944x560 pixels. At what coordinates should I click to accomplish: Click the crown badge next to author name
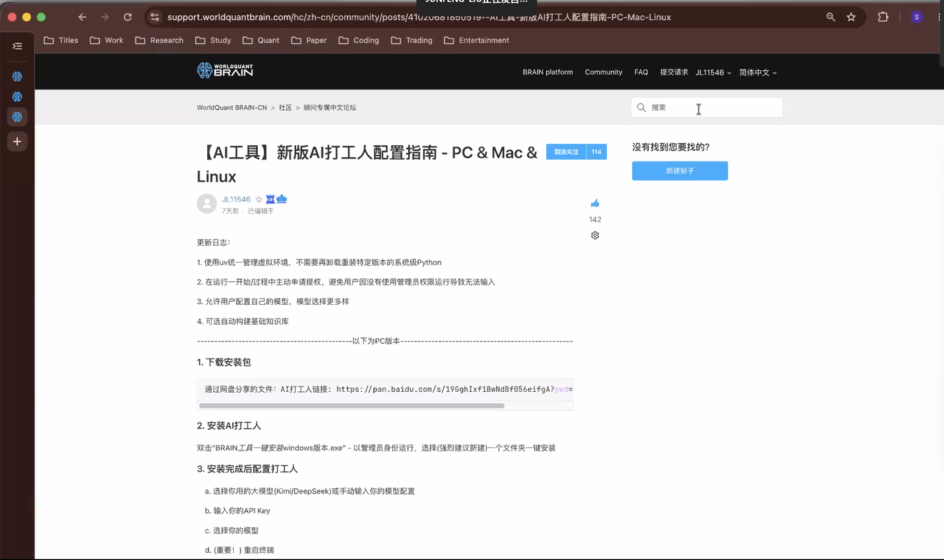282,199
